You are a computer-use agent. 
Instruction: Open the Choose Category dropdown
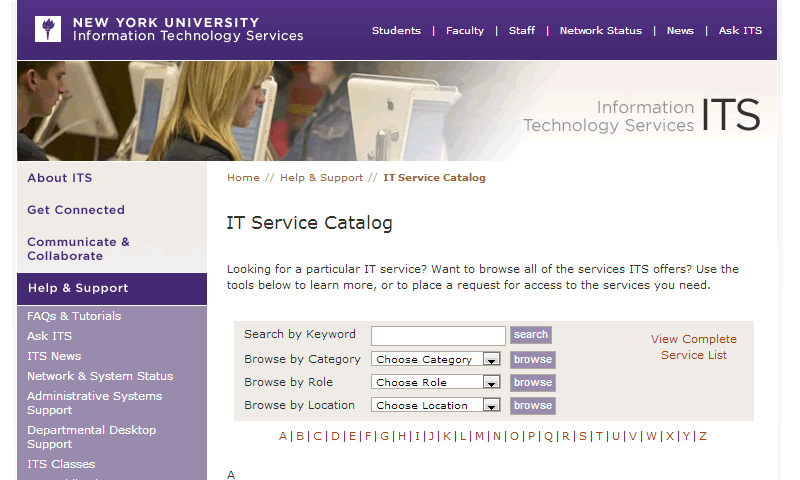tap(436, 359)
